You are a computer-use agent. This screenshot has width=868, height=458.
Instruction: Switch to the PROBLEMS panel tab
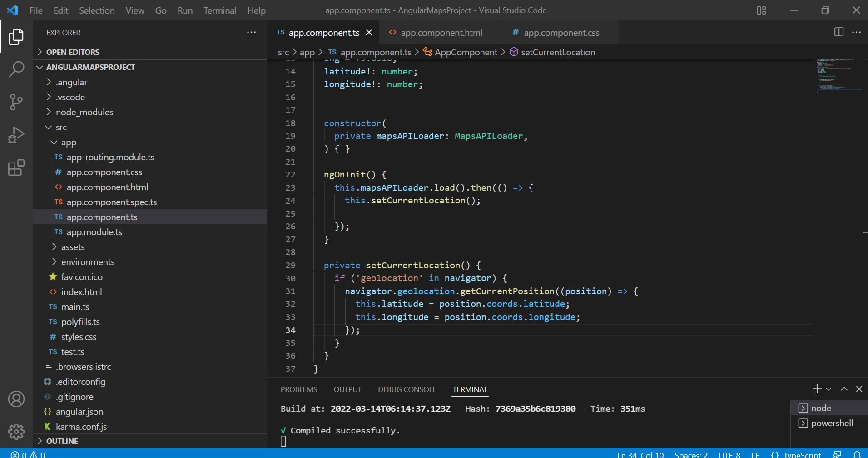click(x=298, y=389)
